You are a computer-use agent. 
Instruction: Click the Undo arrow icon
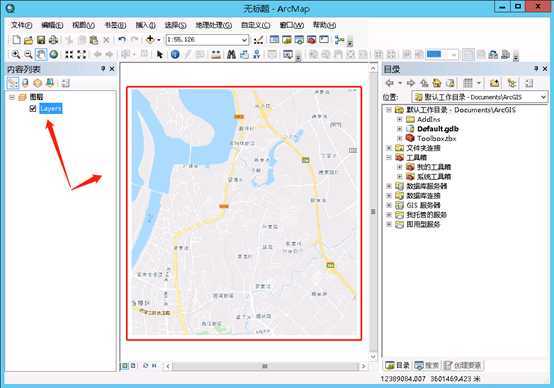[x=122, y=40]
